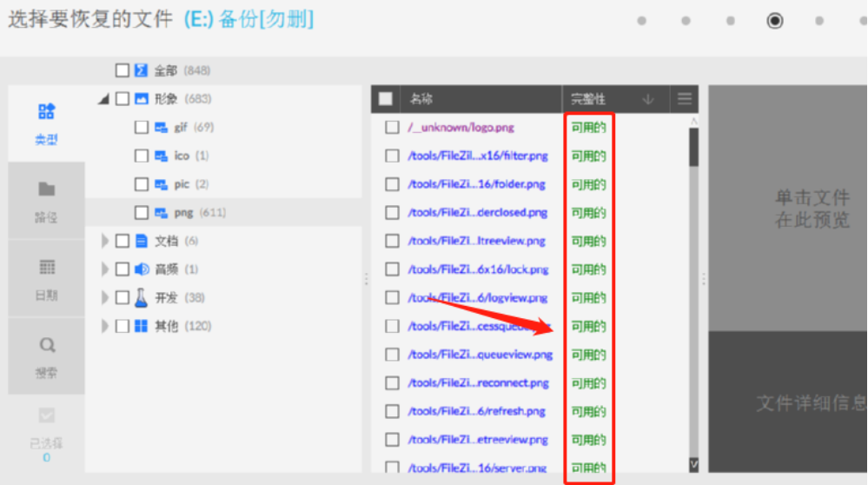Check the /__unknown/logo.png file box
Screen dimensions: 868x485
click(x=392, y=128)
